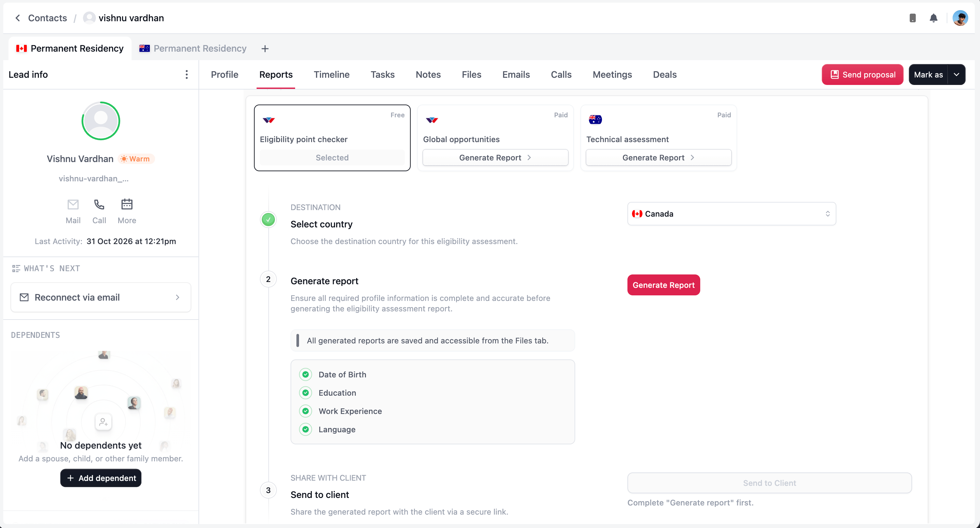Generate report for Global opportunities
Image resolution: width=980 pixels, height=528 pixels.
(495, 157)
